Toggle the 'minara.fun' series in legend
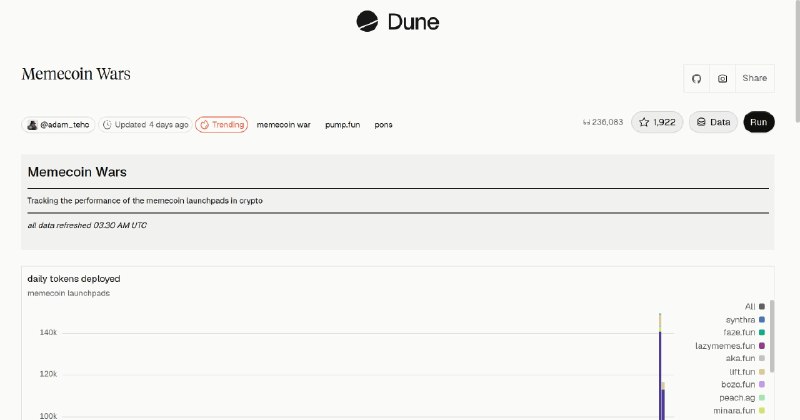 (x=739, y=410)
